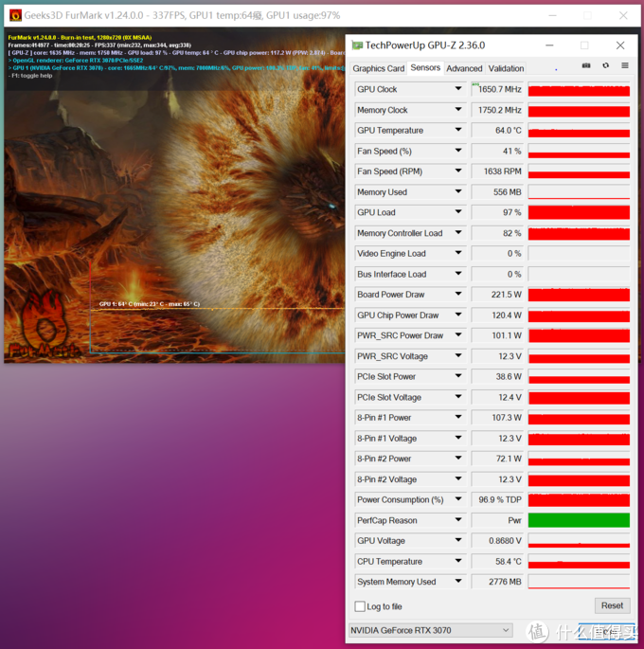Click the 0.8680 V GPU Voltage value
The width and height of the screenshot is (644, 649).
(497, 541)
